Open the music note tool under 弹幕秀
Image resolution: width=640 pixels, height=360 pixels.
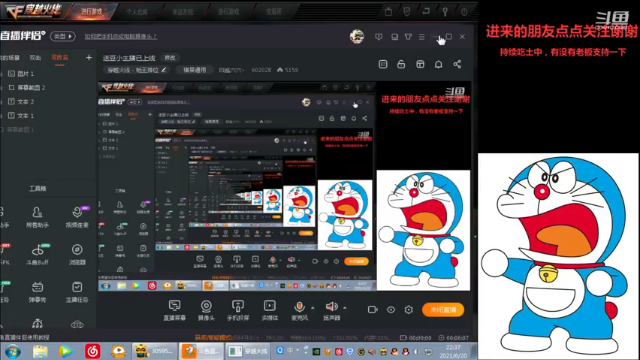pos(37,324)
